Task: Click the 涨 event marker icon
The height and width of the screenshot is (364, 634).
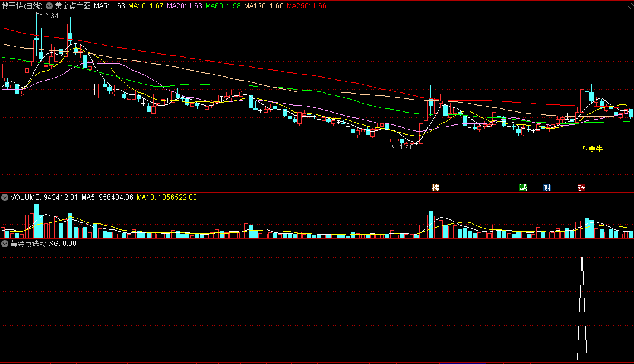Action: click(x=581, y=187)
